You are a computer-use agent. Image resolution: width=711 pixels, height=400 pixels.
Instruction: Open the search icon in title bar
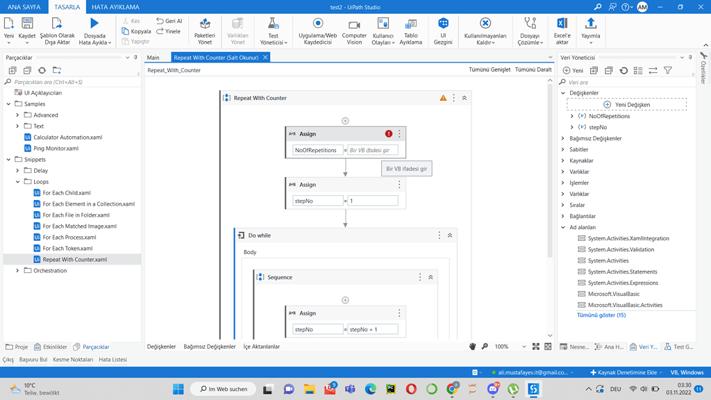coord(598,7)
